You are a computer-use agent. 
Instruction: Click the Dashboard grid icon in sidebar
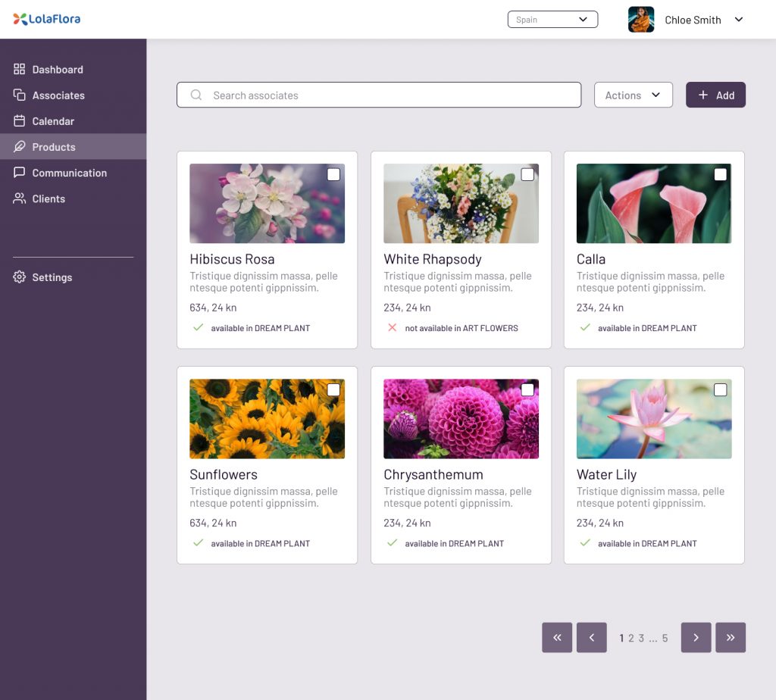[x=20, y=70]
